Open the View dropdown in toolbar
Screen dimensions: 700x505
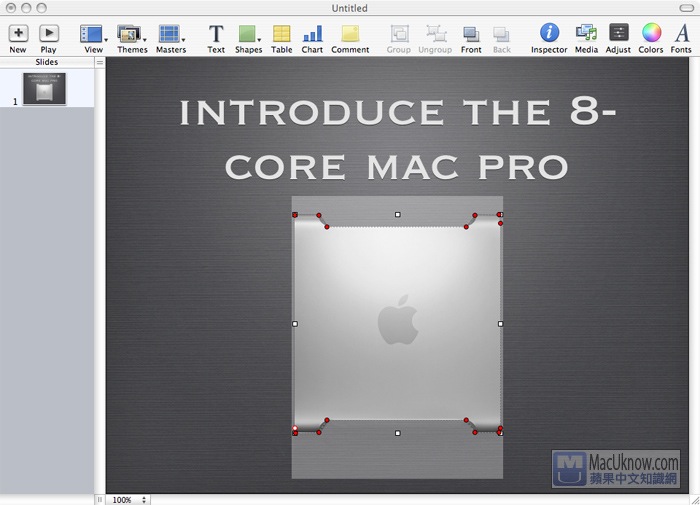click(93, 38)
